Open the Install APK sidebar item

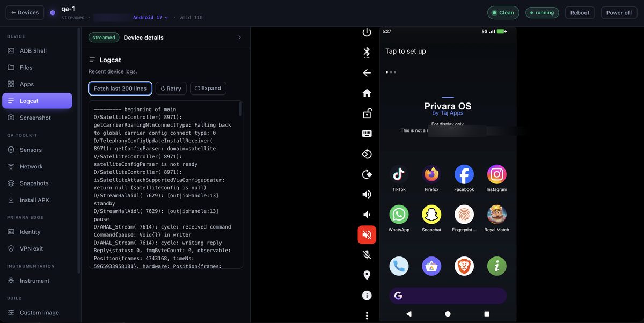coord(37,200)
